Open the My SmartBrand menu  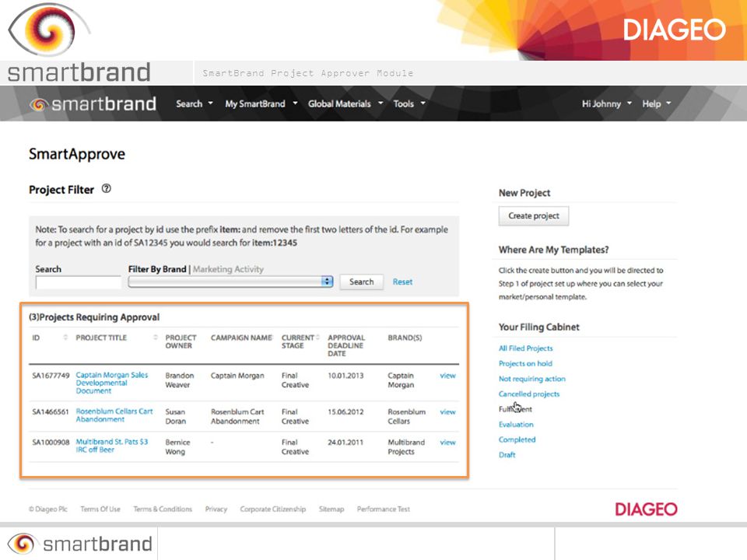click(x=261, y=103)
